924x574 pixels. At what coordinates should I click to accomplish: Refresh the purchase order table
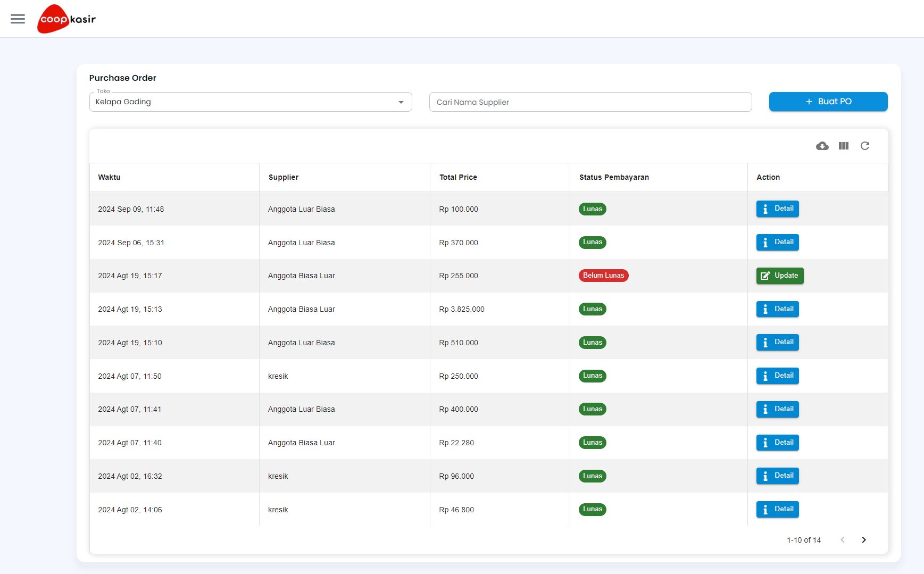[865, 146]
